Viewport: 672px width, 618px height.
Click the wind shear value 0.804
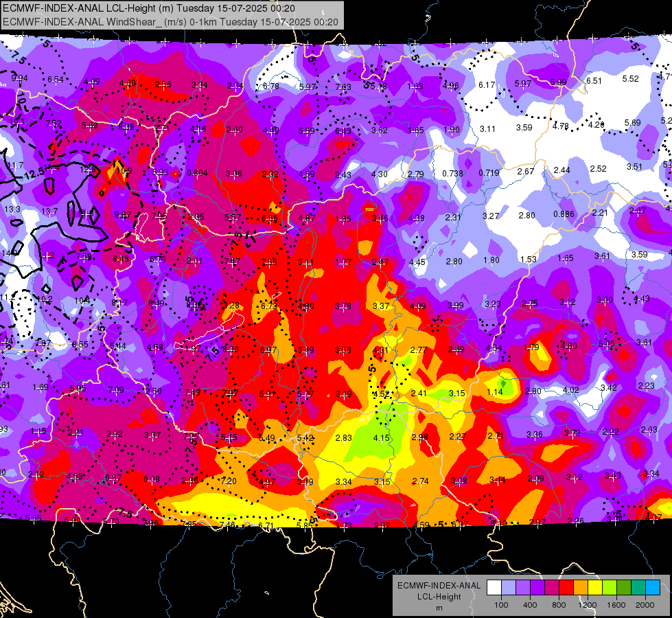click(x=198, y=173)
